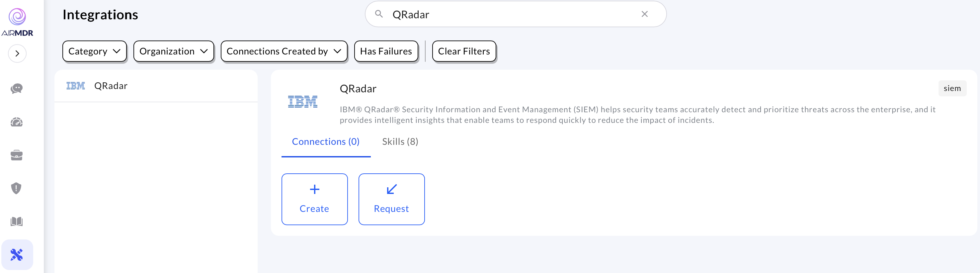Toggle the Has Failures filter
Image resolution: width=980 pixels, height=273 pixels.
point(386,51)
